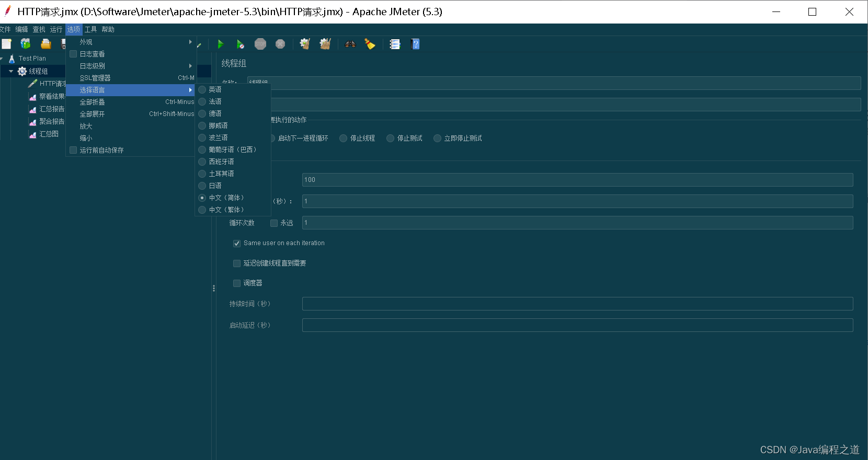Open the 编辑 menu
The image size is (868, 460).
21,29
